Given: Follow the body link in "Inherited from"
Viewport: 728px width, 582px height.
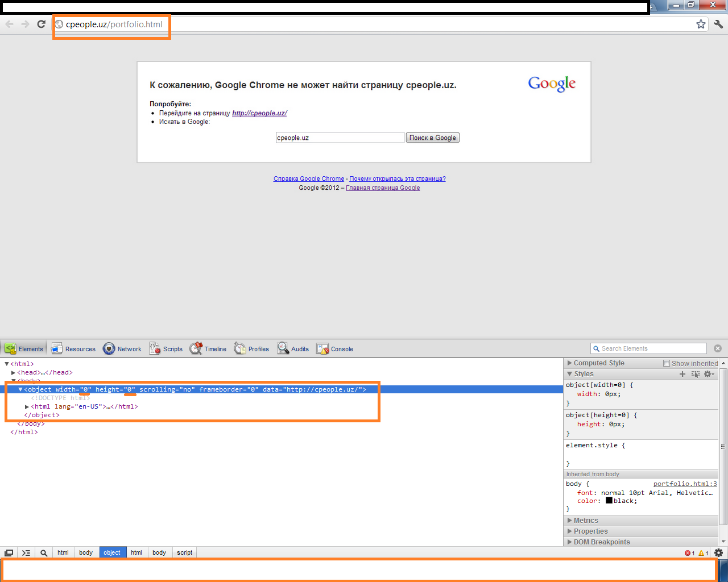Looking at the screenshot, I should 613,474.
